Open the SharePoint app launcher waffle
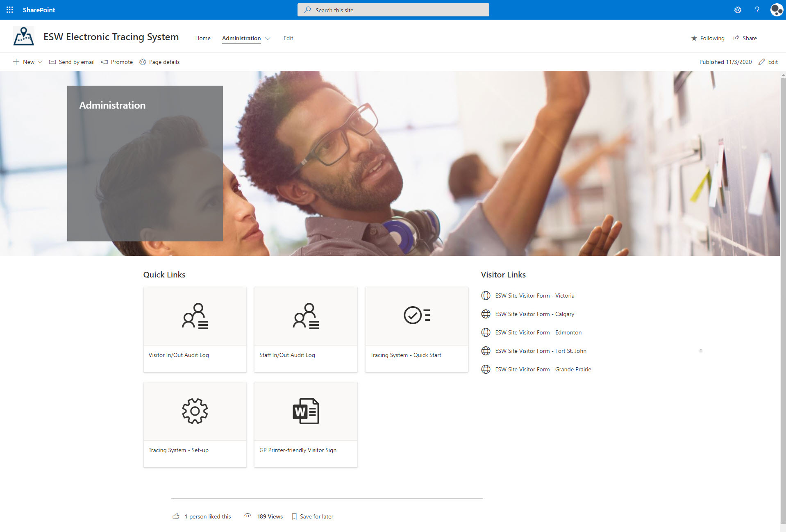The height and width of the screenshot is (532, 786). (x=10, y=10)
